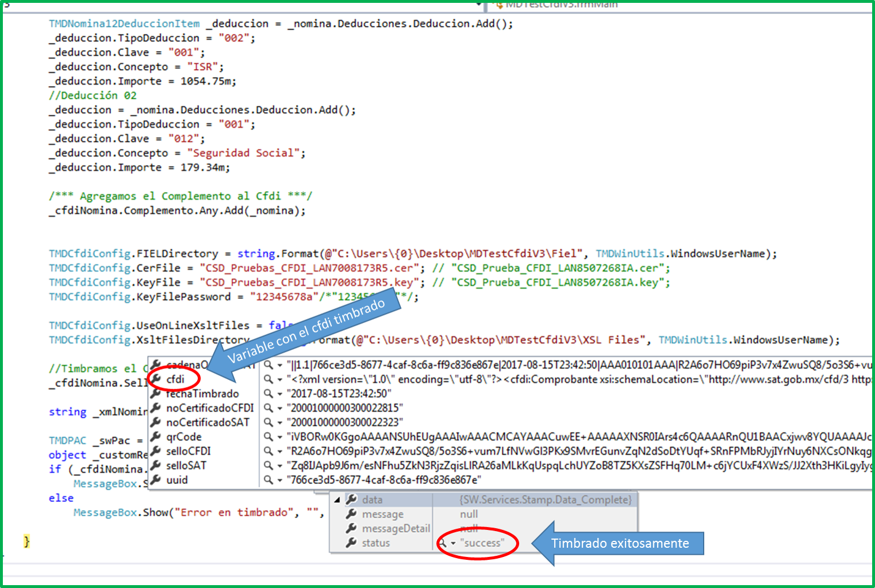Select the cfdi property name in datatip
Screen dimensions: 875x588
(175, 379)
